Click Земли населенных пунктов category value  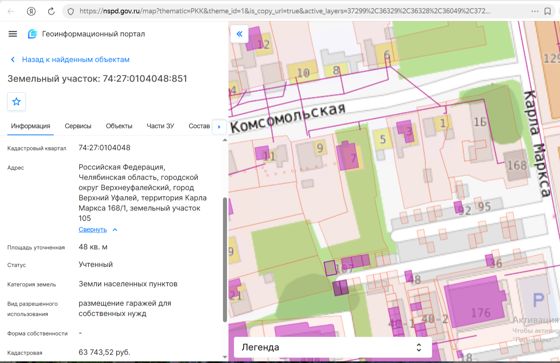128,284
